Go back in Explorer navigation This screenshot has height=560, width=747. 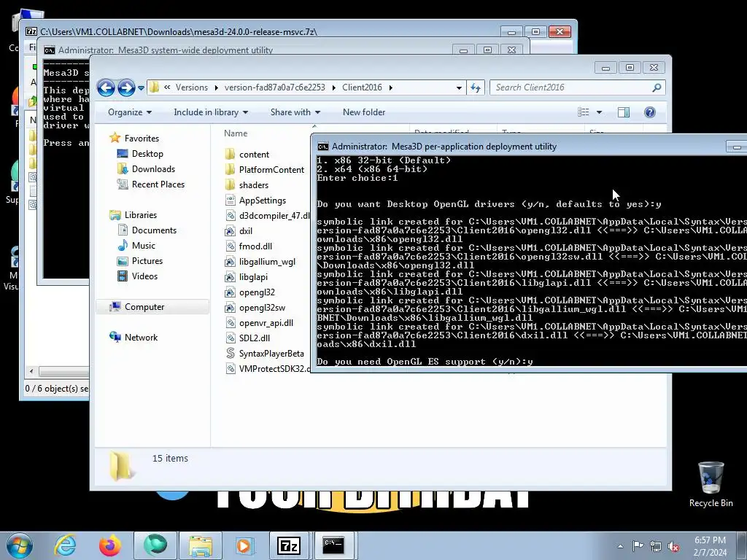pyautogui.click(x=106, y=87)
